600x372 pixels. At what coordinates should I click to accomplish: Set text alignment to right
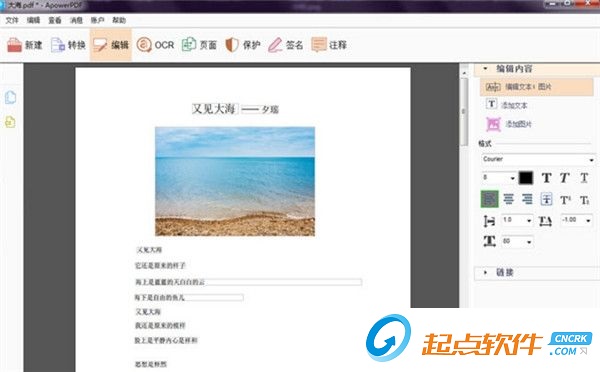(527, 199)
